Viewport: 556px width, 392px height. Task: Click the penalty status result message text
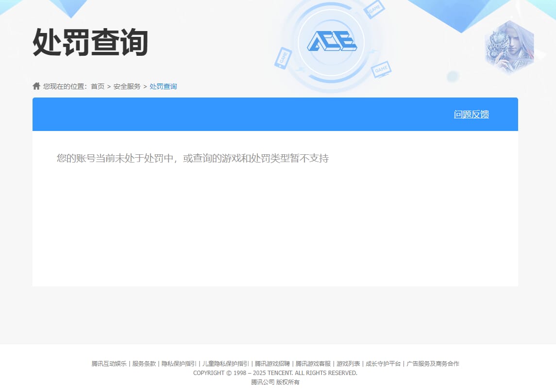click(193, 158)
